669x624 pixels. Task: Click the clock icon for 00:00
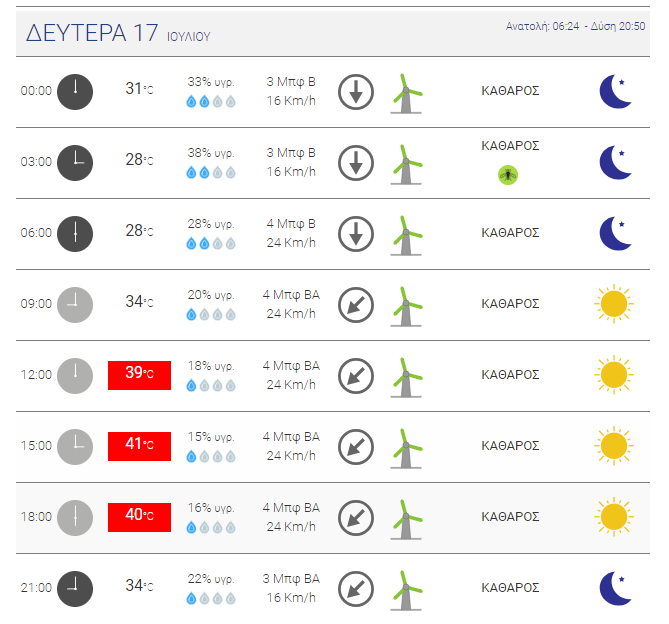coord(75,92)
